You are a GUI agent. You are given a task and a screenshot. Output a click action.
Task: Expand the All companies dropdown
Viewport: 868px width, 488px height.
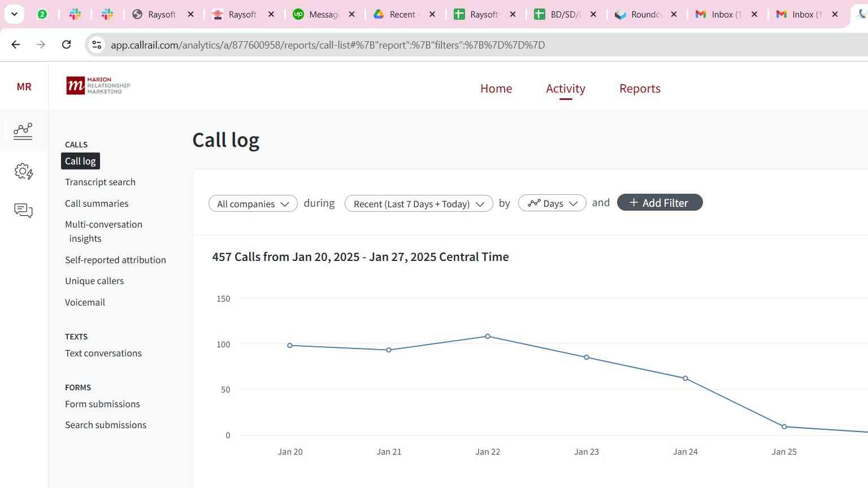(x=253, y=203)
